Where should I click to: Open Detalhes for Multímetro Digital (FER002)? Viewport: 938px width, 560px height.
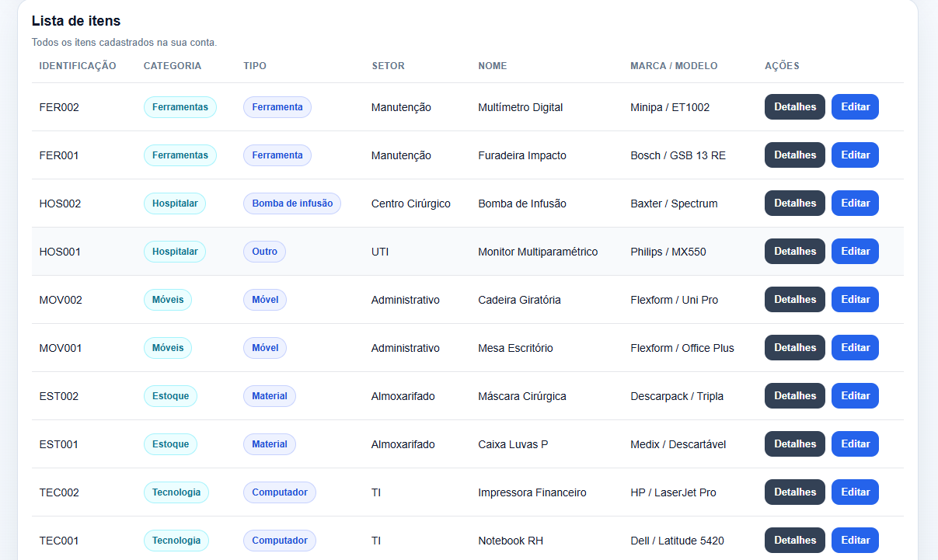click(795, 107)
